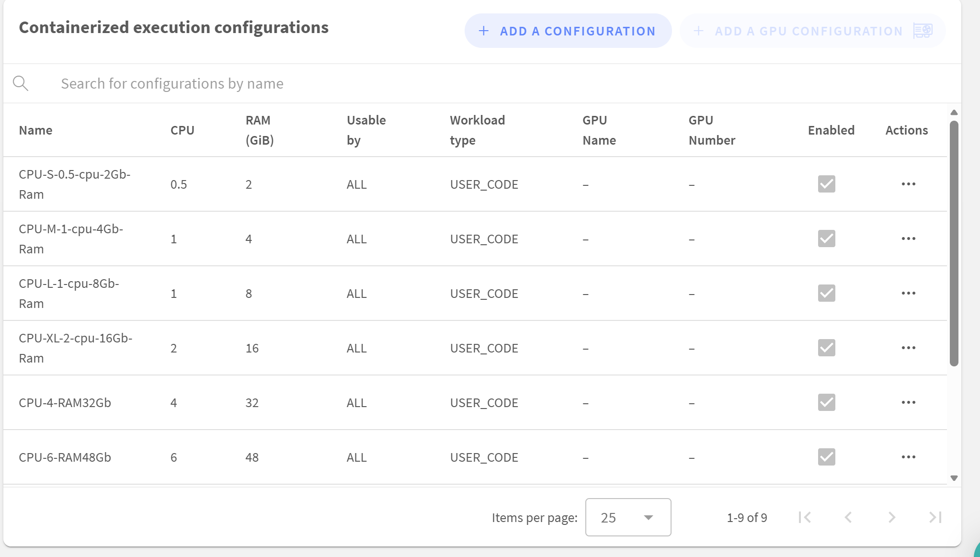Open actions menu for CPU-S-0.5-cpu-2Gb-Ram
Image resolution: width=980 pixels, height=557 pixels.
coord(908,184)
